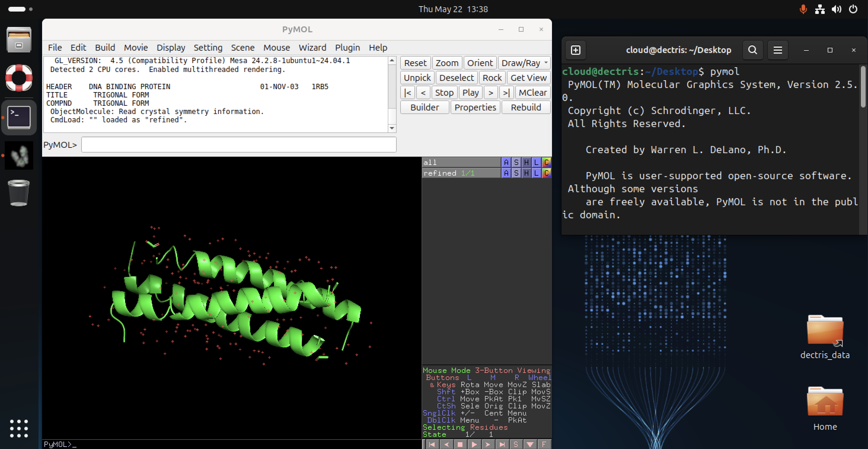Click the Rebuild button
Image resolution: width=868 pixels, height=449 pixels.
click(526, 108)
